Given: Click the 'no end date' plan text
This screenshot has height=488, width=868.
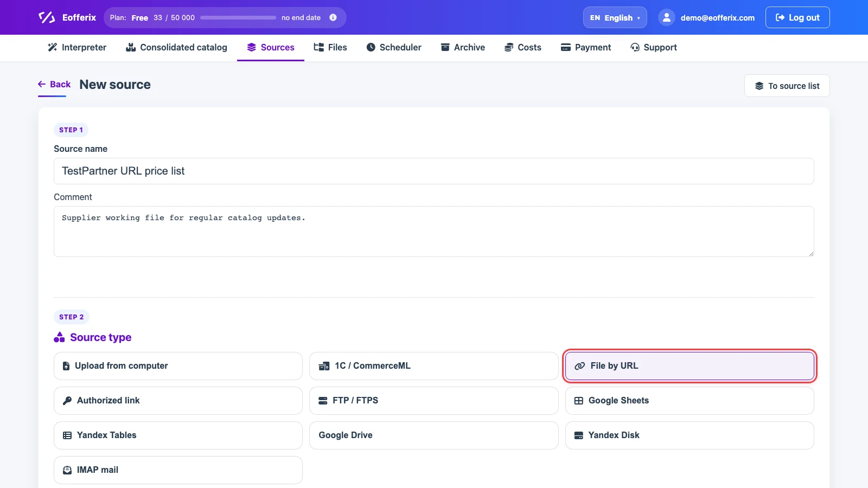Looking at the screenshot, I should click(301, 17).
